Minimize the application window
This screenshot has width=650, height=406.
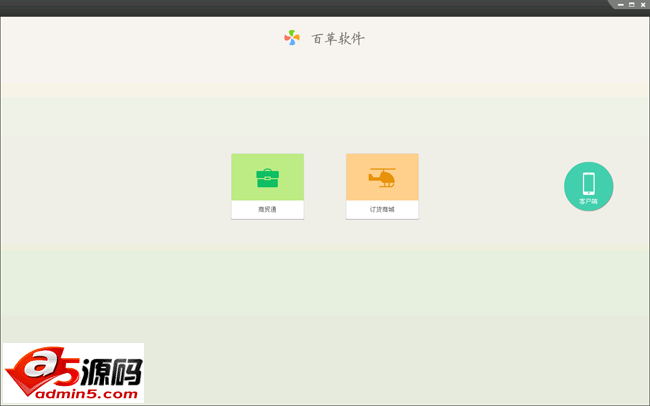pyautogui.click(x=621, y=5)
